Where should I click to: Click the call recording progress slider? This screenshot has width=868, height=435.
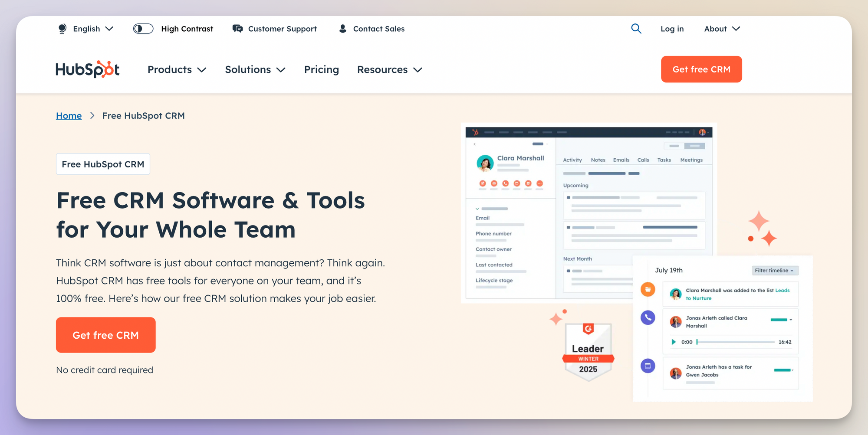[x=736, y=342]
